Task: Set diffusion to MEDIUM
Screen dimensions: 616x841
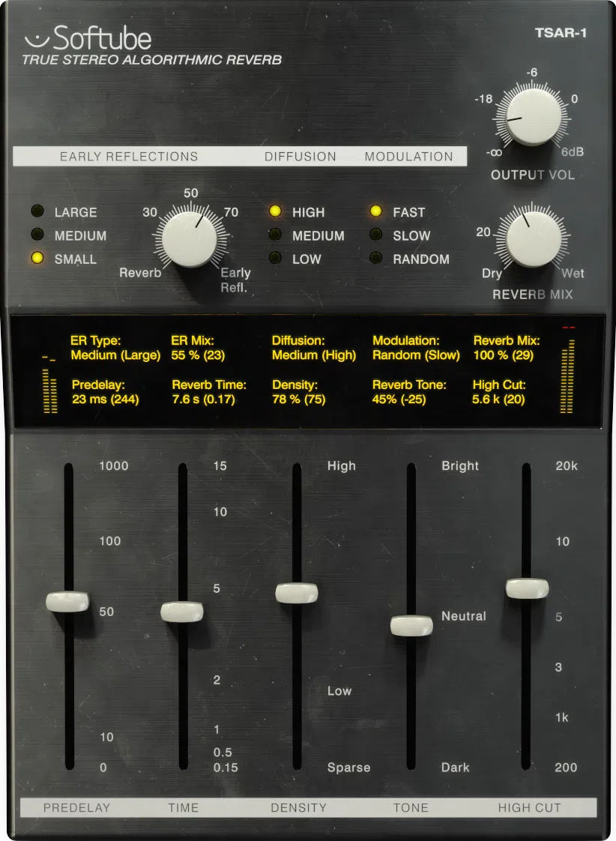Action: (x=276, y=235)
